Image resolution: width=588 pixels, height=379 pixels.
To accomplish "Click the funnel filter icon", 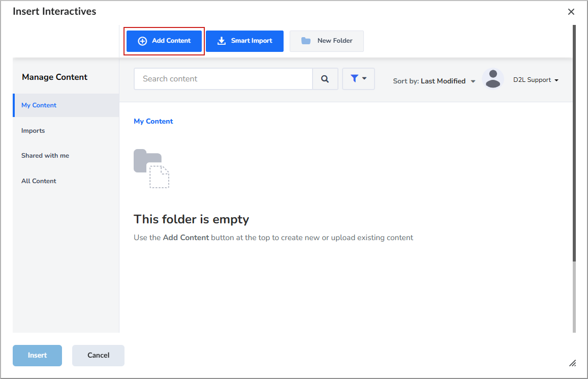I will click(355, 79).
